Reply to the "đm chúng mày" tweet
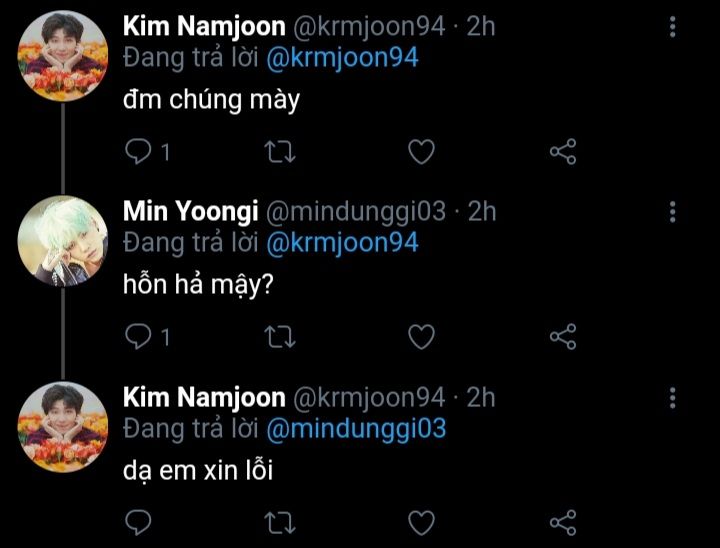Image resolution: width=720 pixels, height=548 pixels. pyautogui.click(x=138, y=152)
